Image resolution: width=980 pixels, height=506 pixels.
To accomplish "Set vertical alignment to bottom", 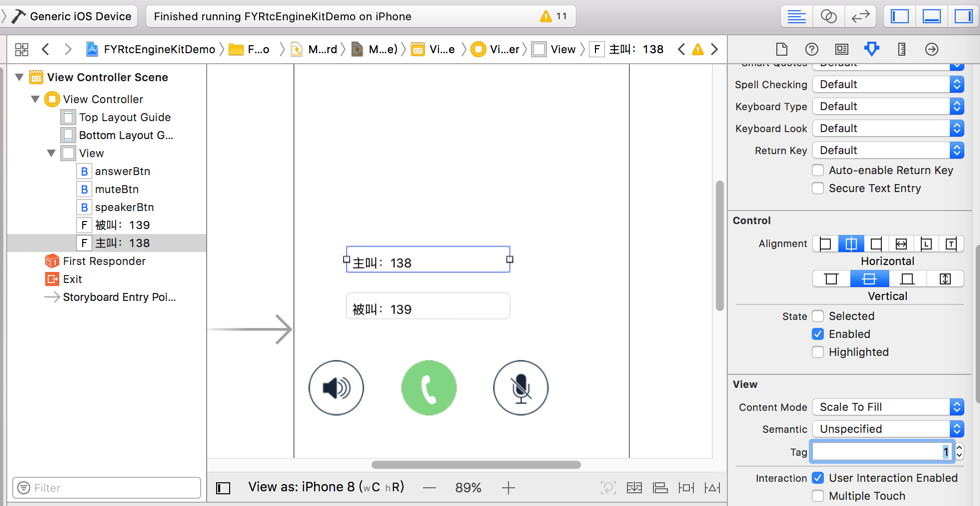I will (908, 279).
